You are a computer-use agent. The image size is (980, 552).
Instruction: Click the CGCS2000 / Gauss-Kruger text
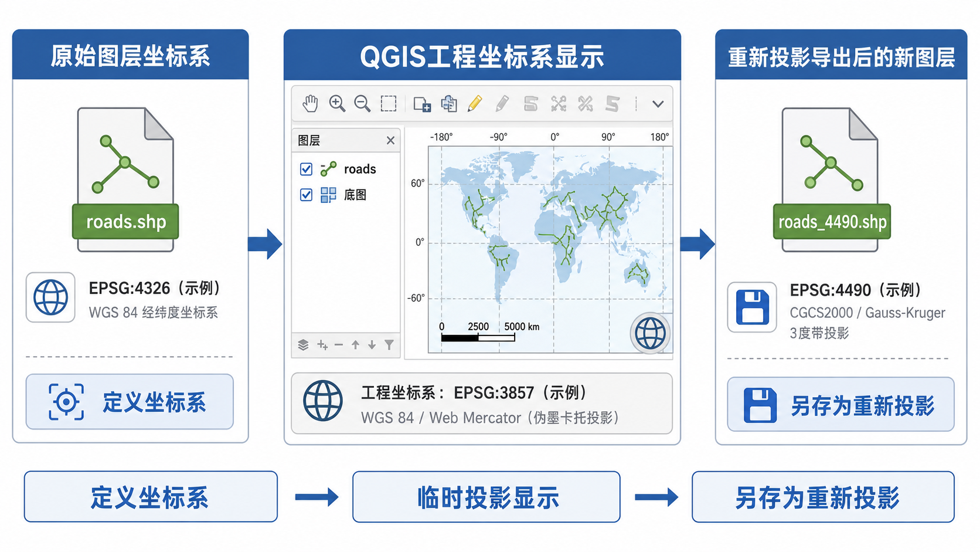tap(867, 313)
